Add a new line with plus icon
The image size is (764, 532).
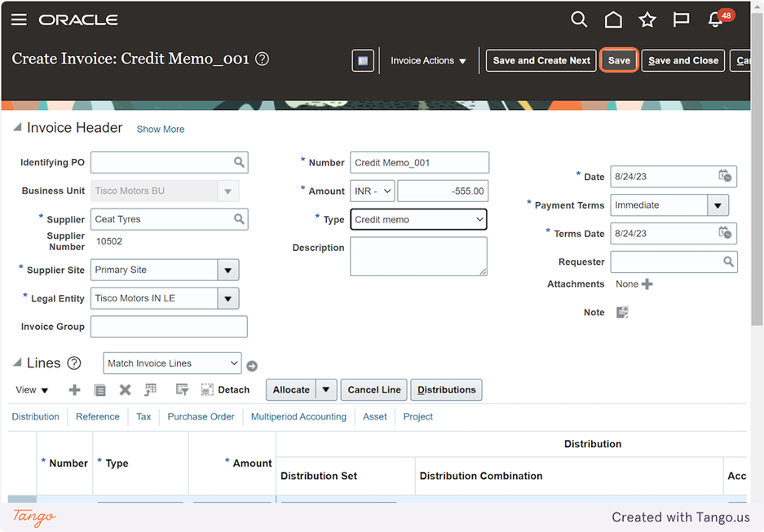[x=74, y=389]
